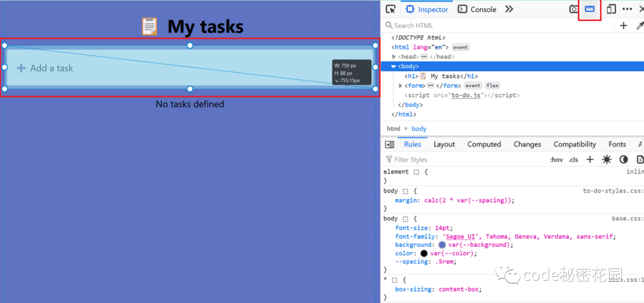Select the html lang="en" node
This screenshot has height=303, width=644.
pos(420,47)
